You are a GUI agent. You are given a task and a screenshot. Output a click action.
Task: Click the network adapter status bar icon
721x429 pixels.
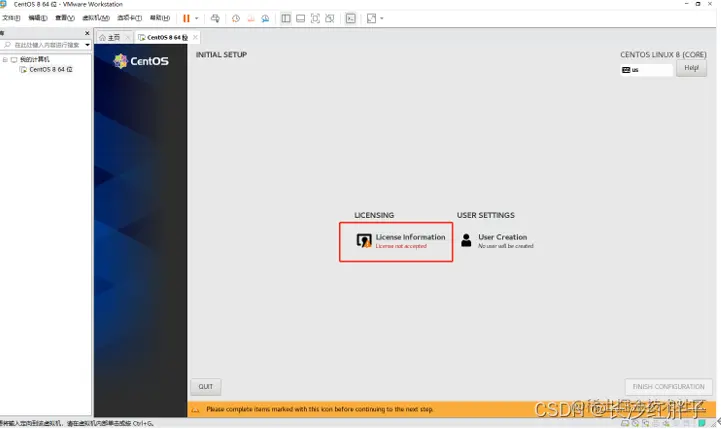pos(646,423)
